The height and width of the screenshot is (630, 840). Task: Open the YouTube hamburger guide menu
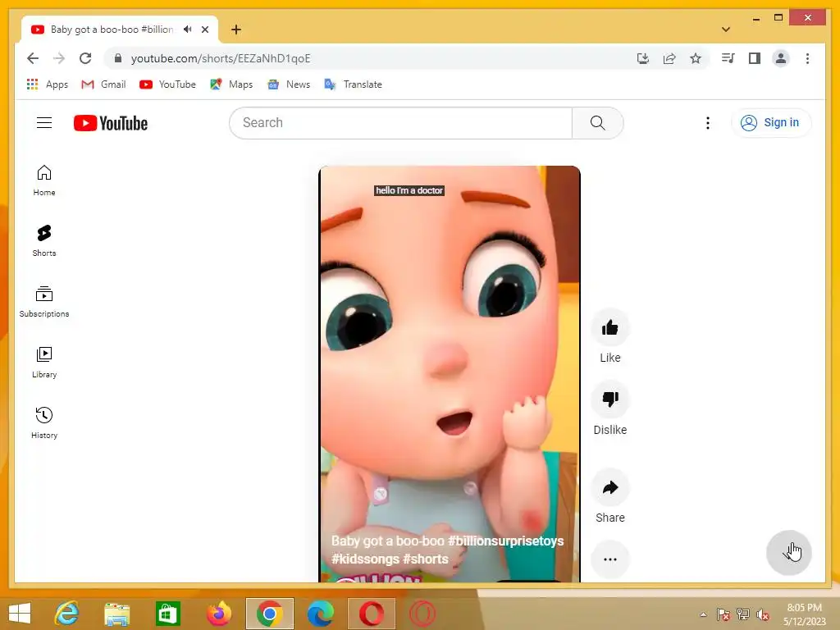[x=44, y=123]
